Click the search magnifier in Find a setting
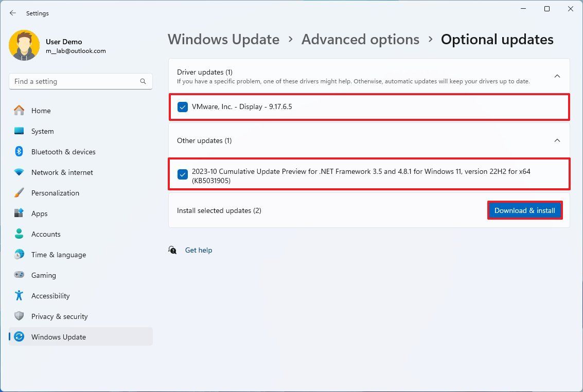The image size is (583, 392). click(x=143, y=81)
